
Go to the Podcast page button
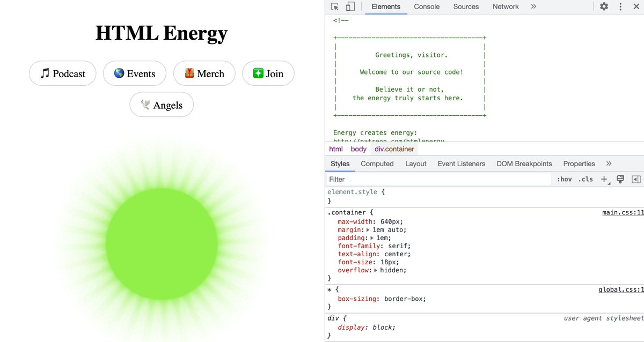point(63,73)
